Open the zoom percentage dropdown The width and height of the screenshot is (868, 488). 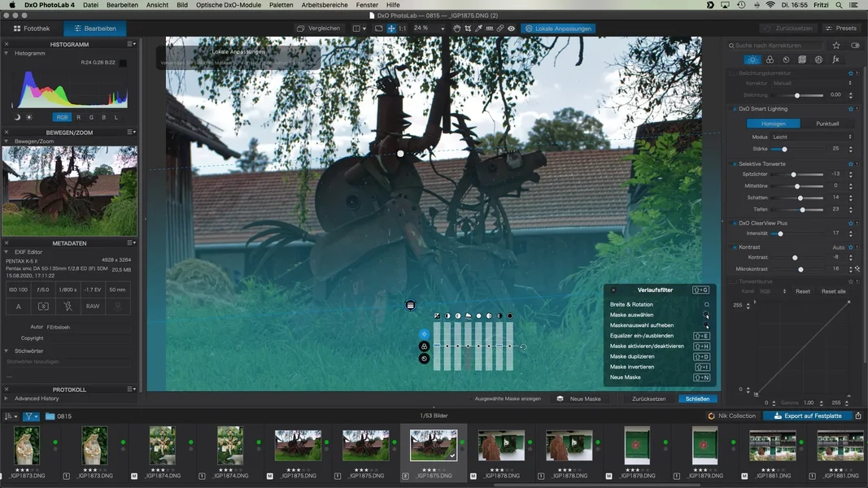click(x=443, y=28)
